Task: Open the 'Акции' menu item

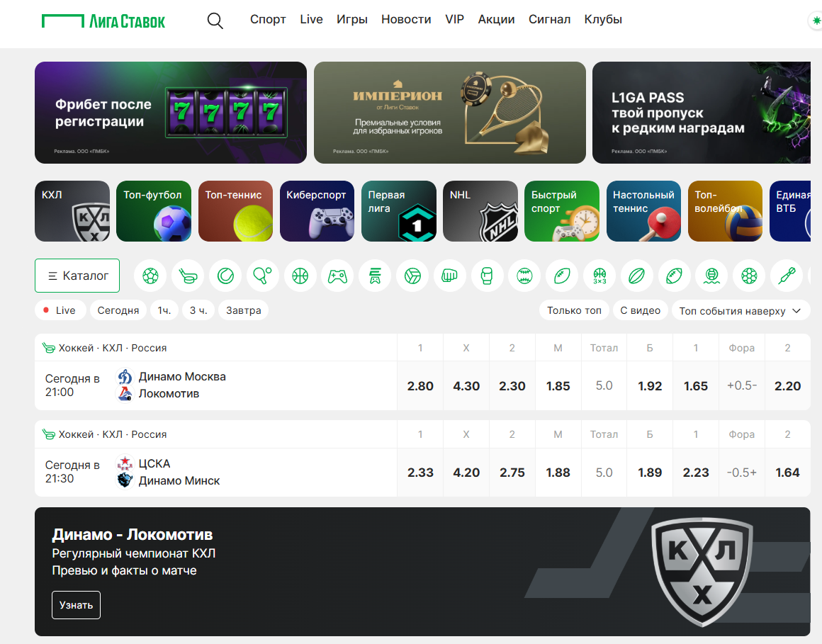Action: coord(496,20)
